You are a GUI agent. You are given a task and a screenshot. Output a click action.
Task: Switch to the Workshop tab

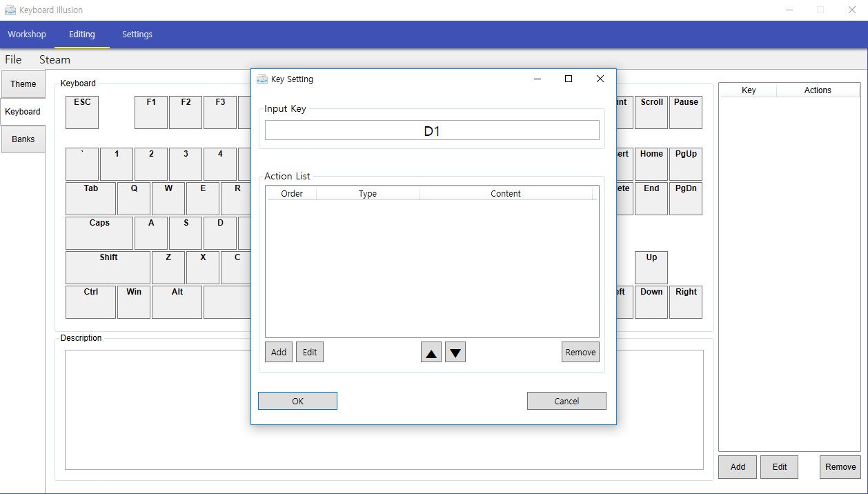[x=27, y=34]
